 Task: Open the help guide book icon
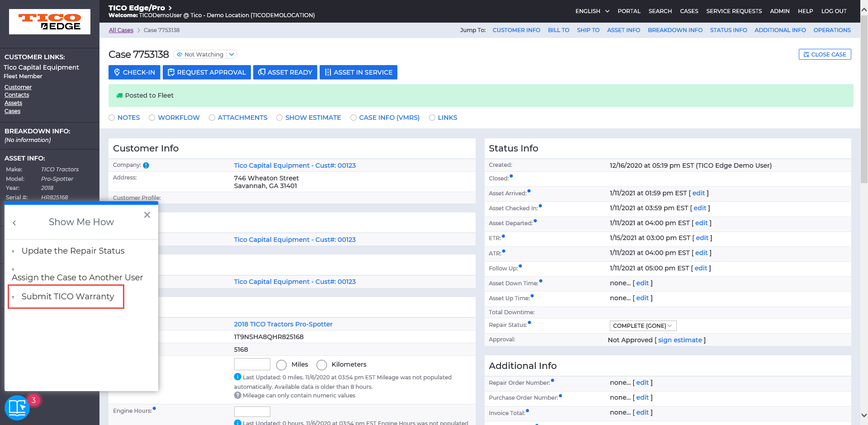click(17, 407)
